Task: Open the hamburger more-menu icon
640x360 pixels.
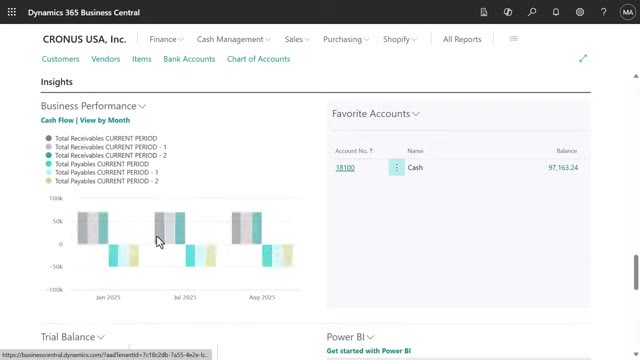Action: (513, 39)
